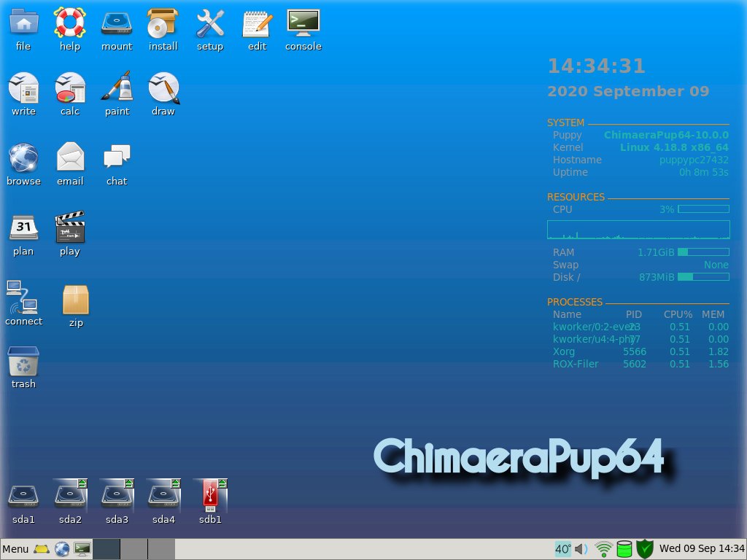Launch the mount drives icon
Viewport: 747px width, 560px height.
[x=117, y=23]
